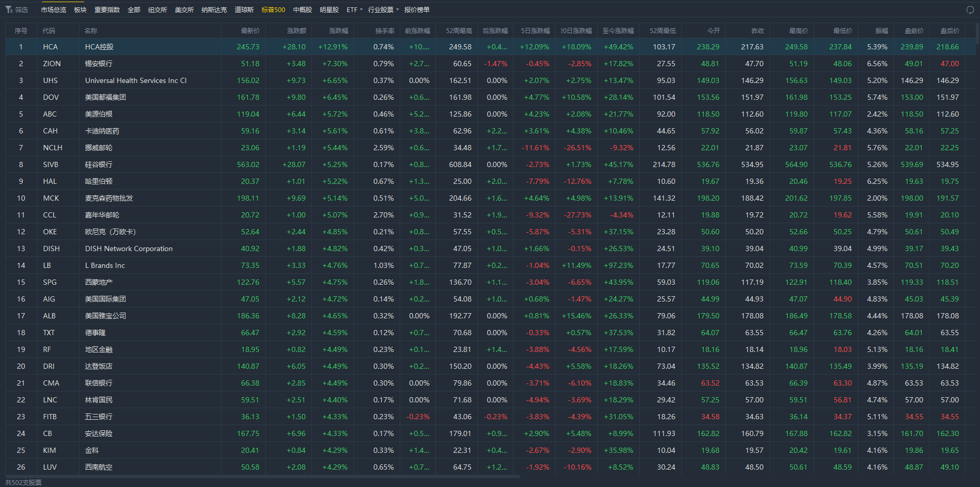Click the SPG ticker code

pos(50,282)
